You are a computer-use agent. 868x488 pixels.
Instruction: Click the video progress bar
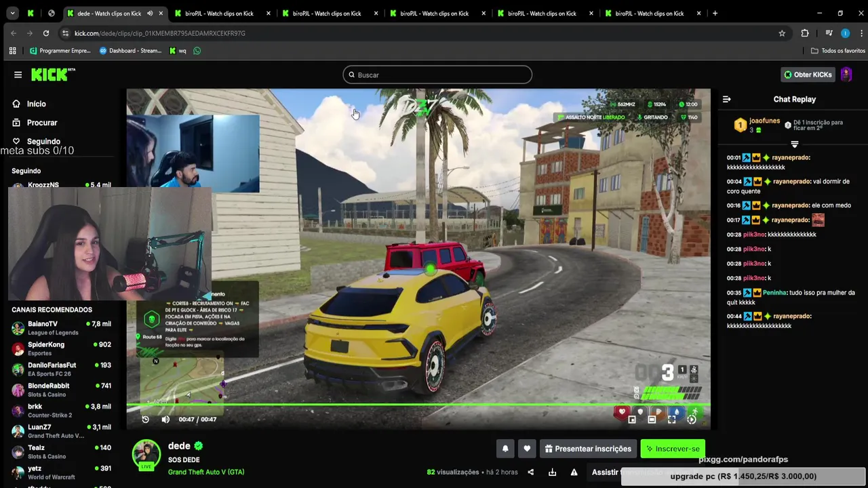click(418, 405)
